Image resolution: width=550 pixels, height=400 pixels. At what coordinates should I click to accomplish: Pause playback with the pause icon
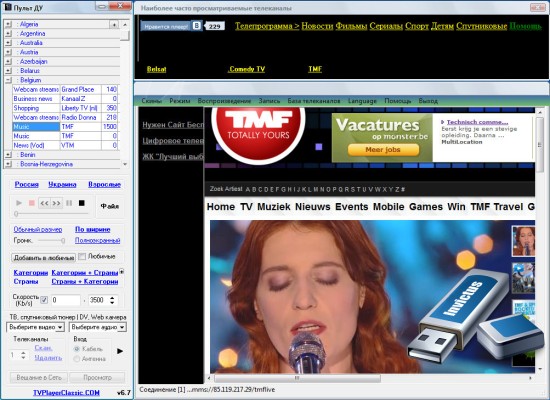(x=69, y=203)
